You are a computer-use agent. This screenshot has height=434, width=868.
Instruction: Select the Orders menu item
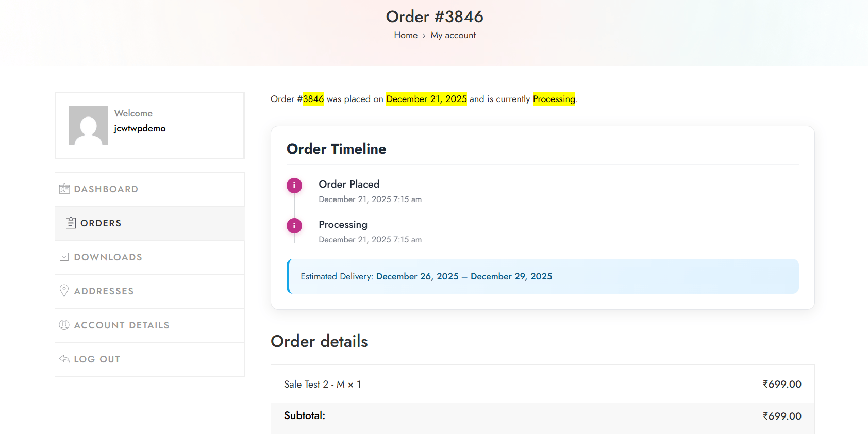pos(101,223)
